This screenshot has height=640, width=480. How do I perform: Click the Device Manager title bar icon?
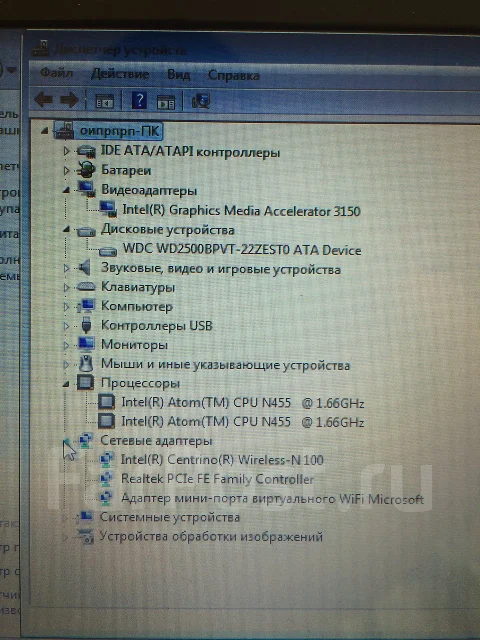[x=41, y=49]
